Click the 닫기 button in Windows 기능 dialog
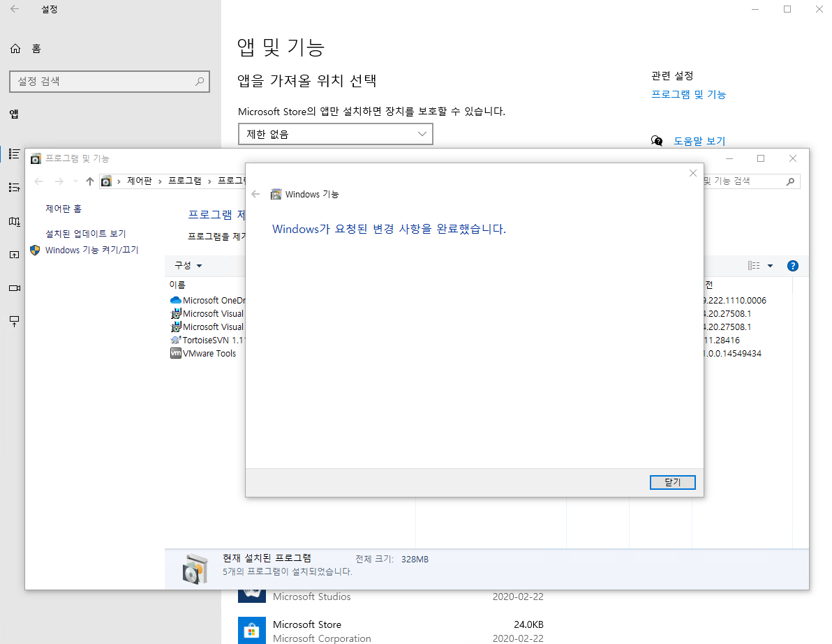The image size is (832, 644). point(672,482)
